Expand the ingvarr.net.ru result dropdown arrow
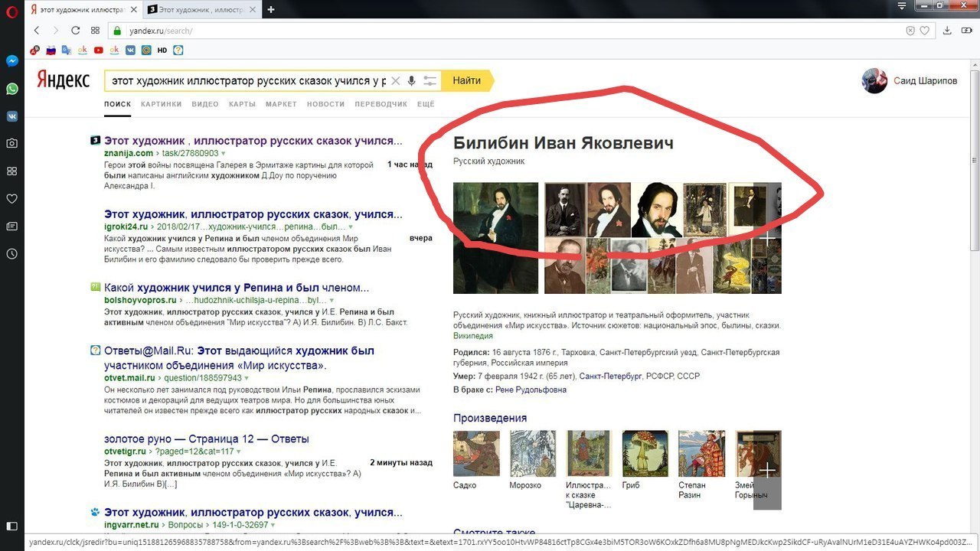This screenshot has height=551, width=980. [x=273, y=526]
